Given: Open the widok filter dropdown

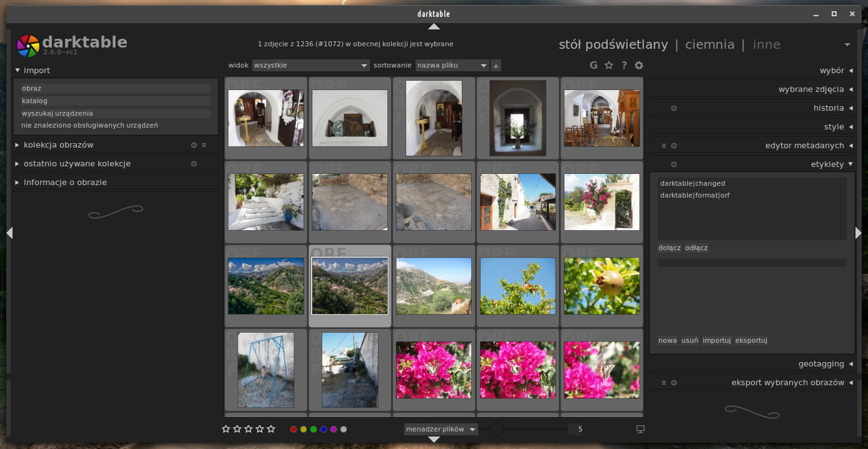Looking at the screenshot, I should (311, 65).
